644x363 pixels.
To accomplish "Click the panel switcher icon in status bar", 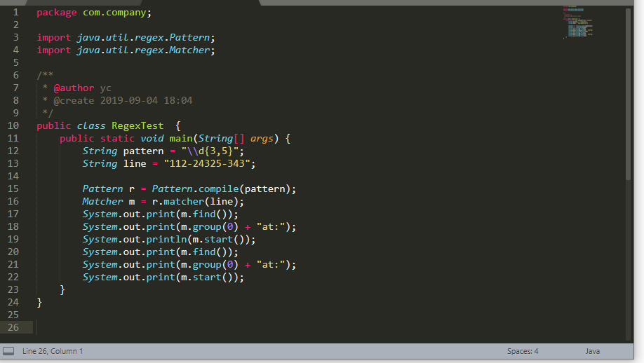I will pyautogui.click(x=8, y=351).
